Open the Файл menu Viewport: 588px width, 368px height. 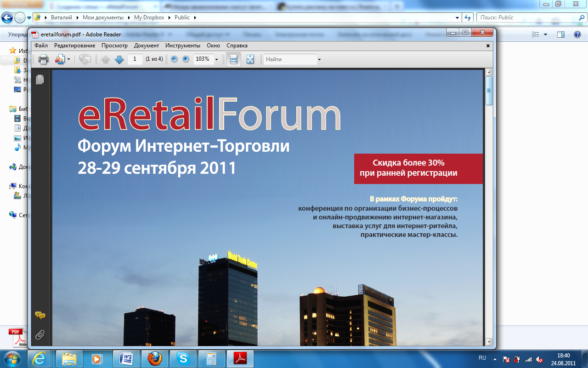41,46
